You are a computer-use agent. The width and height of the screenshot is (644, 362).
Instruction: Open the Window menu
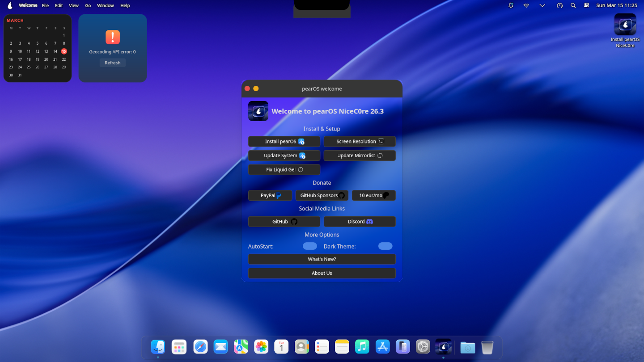[106, 5]
